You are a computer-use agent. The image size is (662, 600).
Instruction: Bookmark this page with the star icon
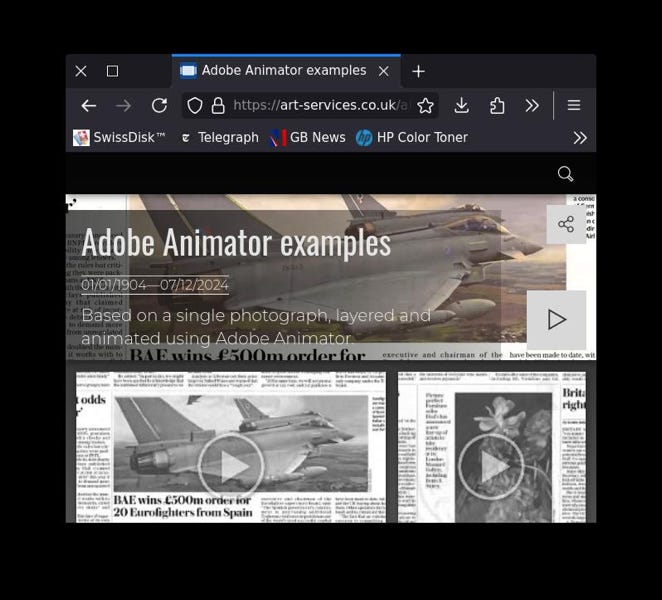pos(425,106)
